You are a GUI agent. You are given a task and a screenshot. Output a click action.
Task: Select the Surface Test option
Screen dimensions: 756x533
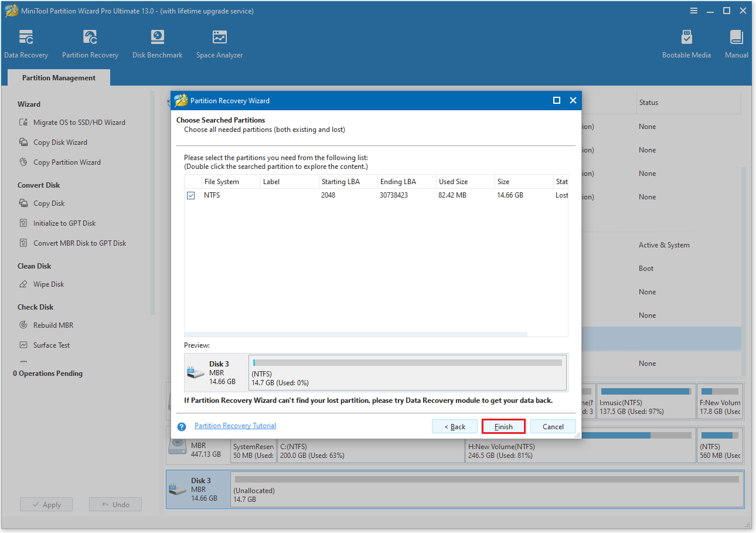pos(52,345)
